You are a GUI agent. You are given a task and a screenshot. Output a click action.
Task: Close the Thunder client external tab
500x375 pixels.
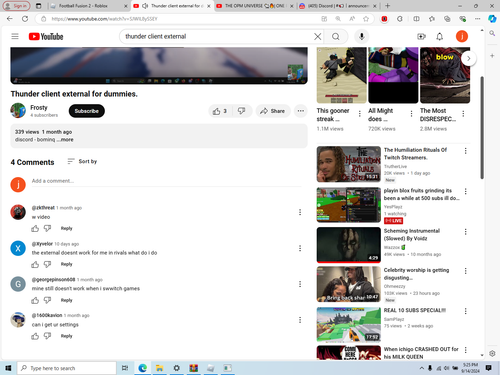[x=209, y=6]
